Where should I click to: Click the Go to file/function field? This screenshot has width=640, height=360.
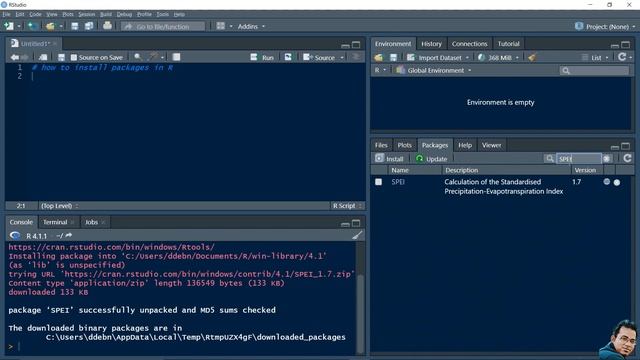(163, 27)
